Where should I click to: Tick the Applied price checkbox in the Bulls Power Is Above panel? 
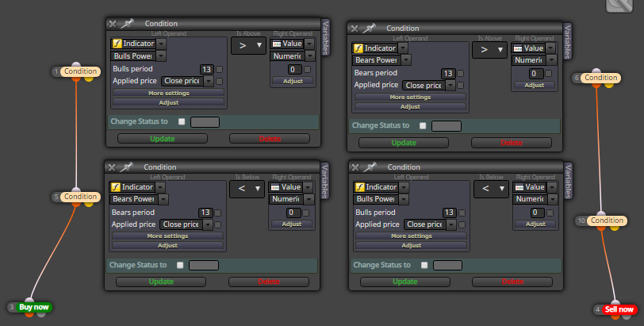(x=220, y=81)
